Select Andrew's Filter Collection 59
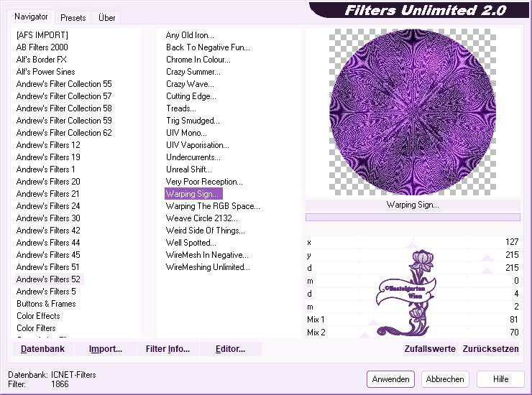This screenshot has width=532, height=395. (64, 121)
